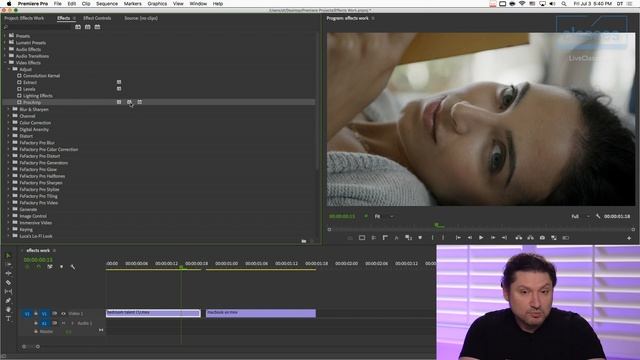Select the Pen tool

click(x=8, y=300)
